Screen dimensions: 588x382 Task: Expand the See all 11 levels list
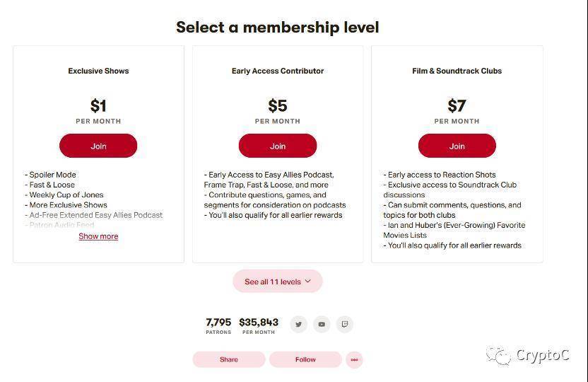click(278, 282)
